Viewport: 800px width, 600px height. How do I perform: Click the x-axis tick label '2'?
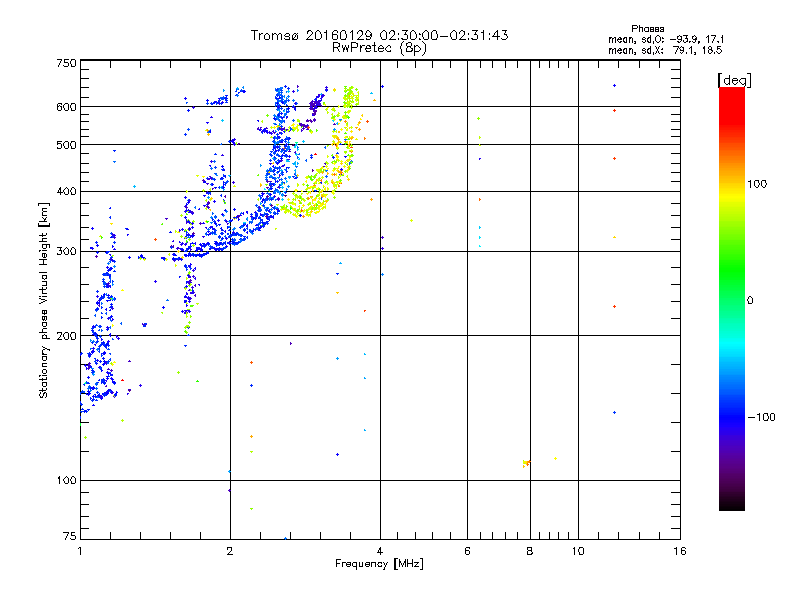pyautogui.click(x=230, y=551)
